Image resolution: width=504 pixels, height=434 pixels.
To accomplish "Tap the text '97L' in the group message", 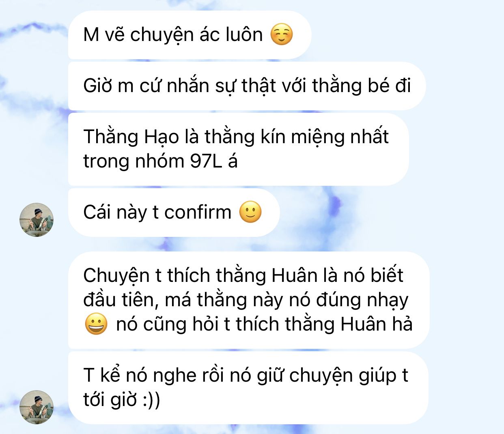I will [x=206, y=161].
